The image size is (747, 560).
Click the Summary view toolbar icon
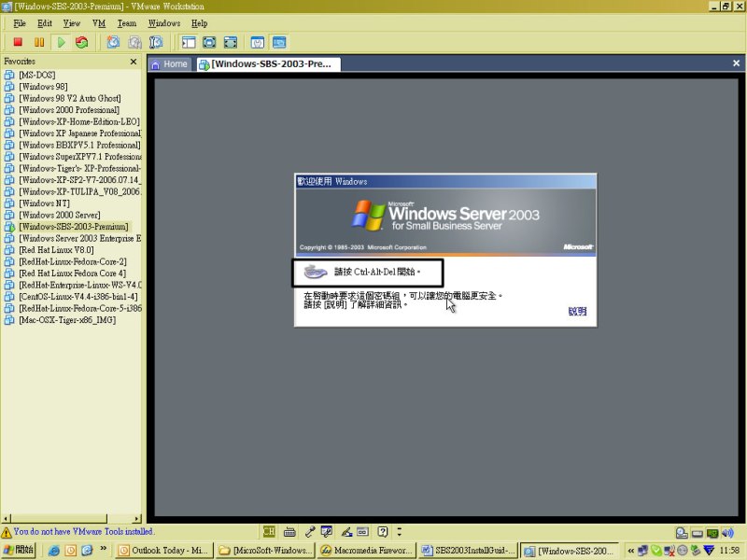258,42
